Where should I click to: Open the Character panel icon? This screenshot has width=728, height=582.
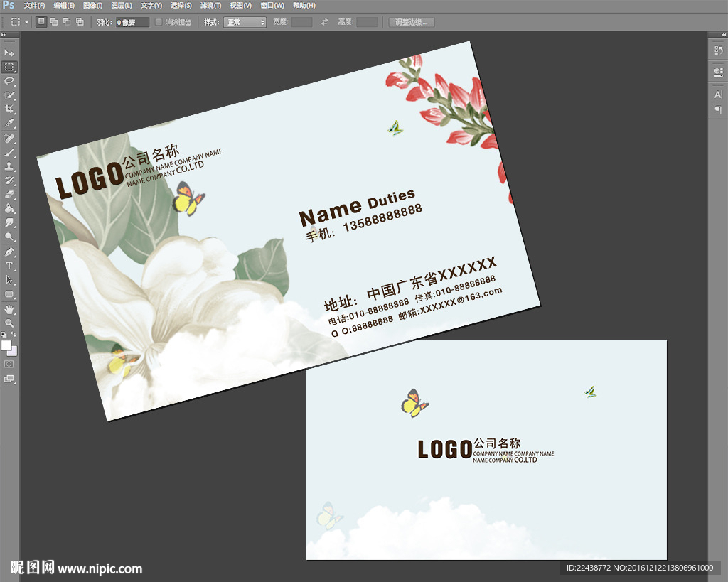718,95
